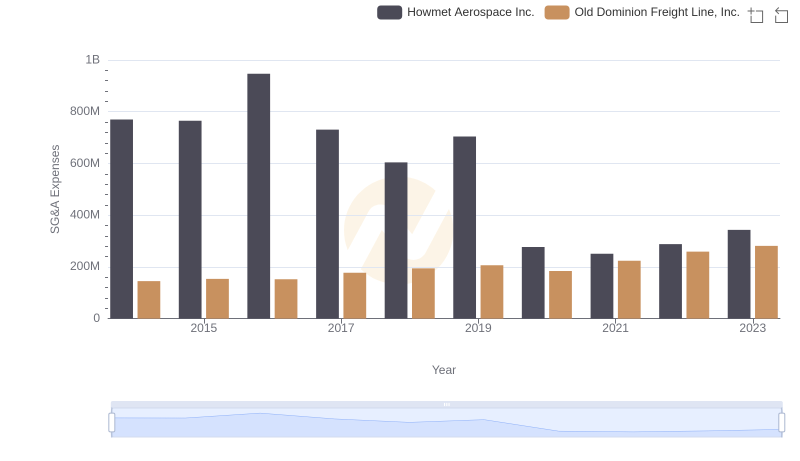This screenshot has width=800, height=461.
Task: Click the 200M y-axis label
Action: click(x=85, y=266)
